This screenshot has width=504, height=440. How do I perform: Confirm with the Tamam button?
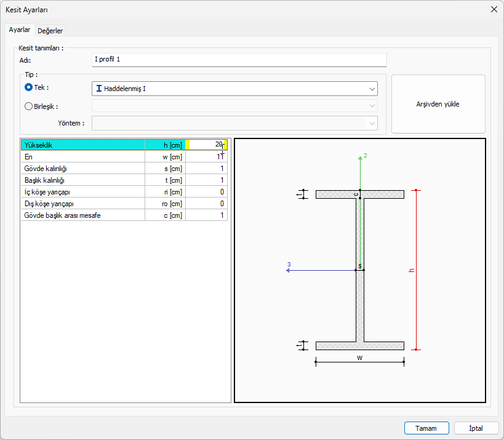(426, 428)
